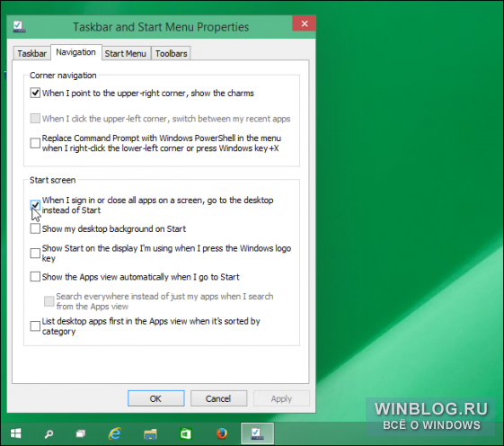Launch Firefox from the taskbar

click(x=222, y=433)
